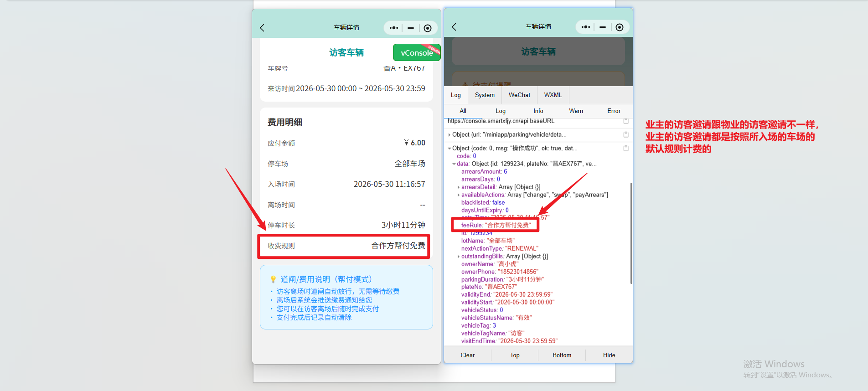
Task: Click the 道闸/费用说明（帮付模式） heading
Action: point(326,279)
